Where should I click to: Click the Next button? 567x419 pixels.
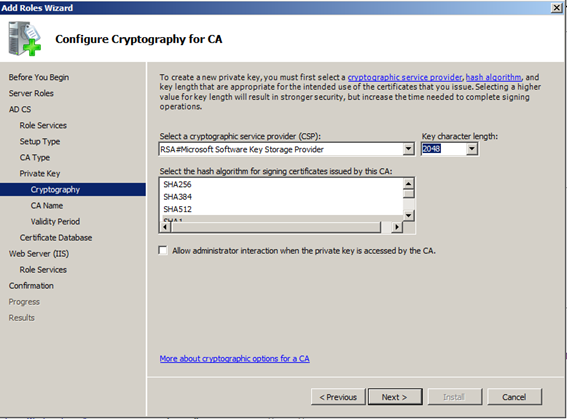pos(395,397)
